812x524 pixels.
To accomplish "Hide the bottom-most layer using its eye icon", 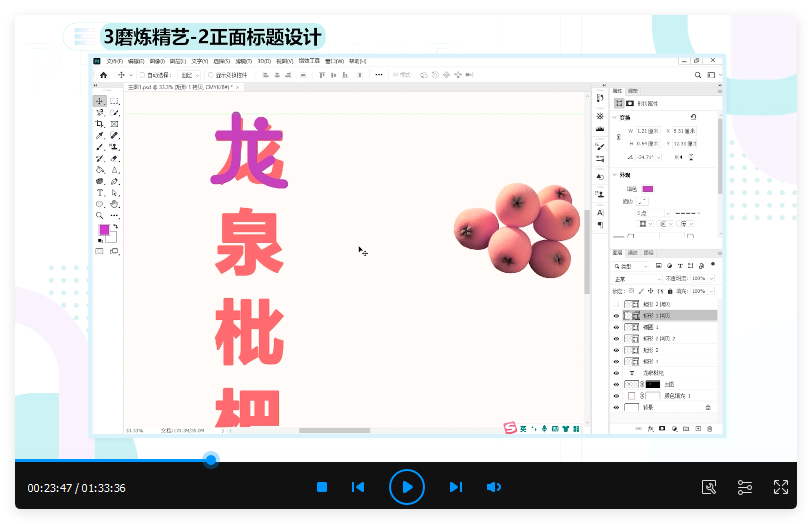I will (616, 408).
